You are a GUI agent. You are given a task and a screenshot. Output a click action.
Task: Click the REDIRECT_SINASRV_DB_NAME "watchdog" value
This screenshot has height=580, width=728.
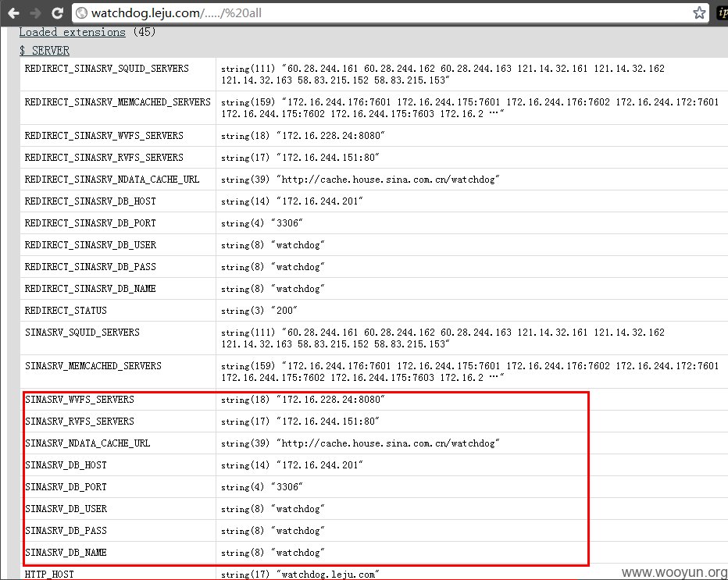(273, 289)
